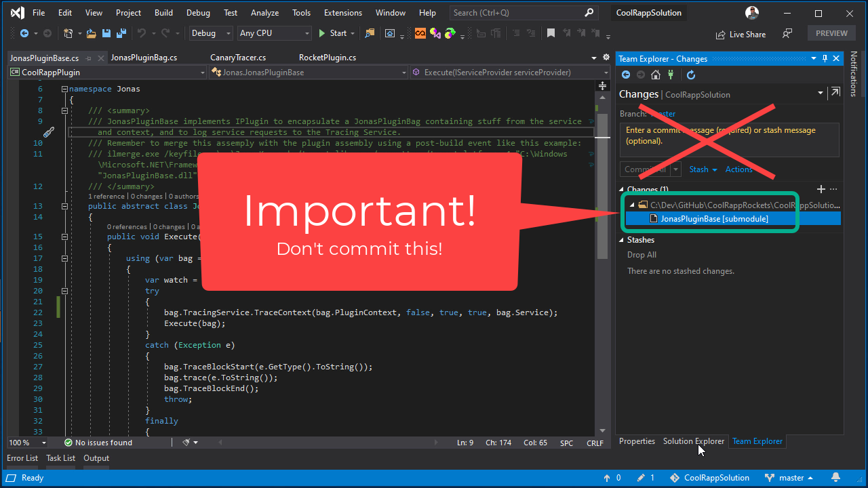
Task: Expand the Stashes section
Action: 621,239
